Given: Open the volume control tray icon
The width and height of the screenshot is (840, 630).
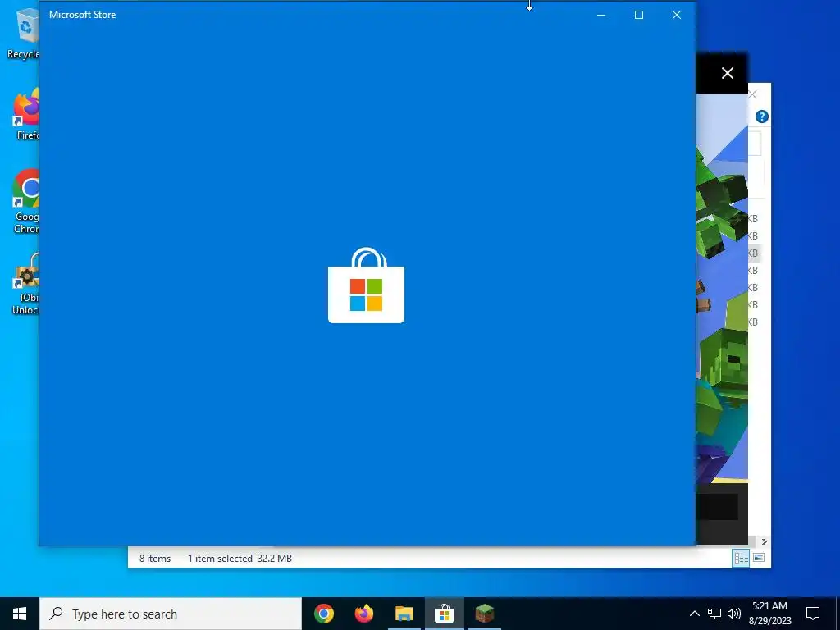Looking at the screenshot, I should [734, 614].
